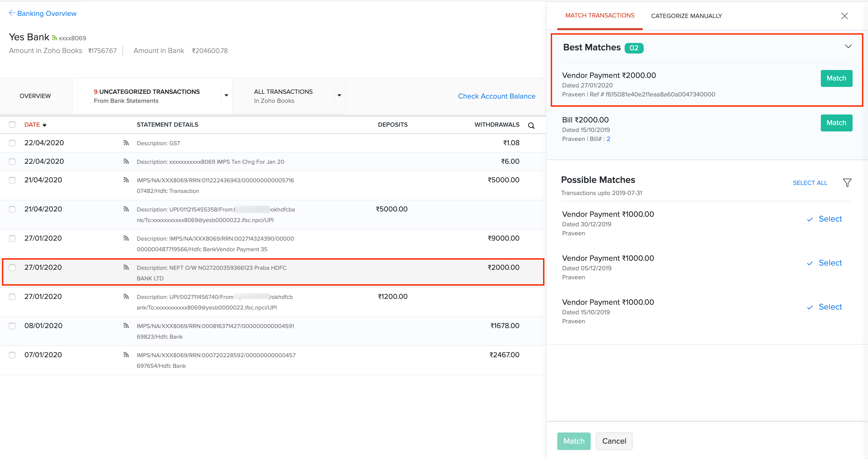Close the match transactions panel

click(844, 16)
